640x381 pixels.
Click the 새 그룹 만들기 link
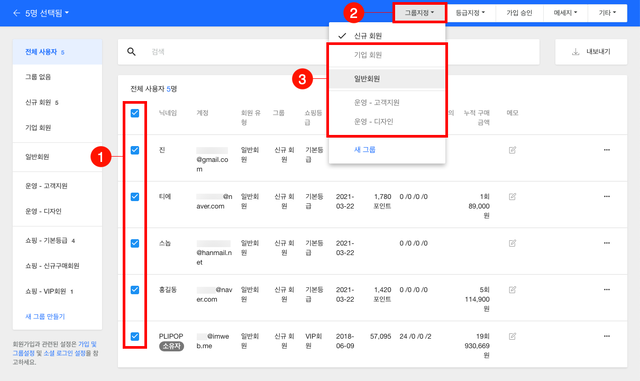pyautogui.click(x=45, y=316)
